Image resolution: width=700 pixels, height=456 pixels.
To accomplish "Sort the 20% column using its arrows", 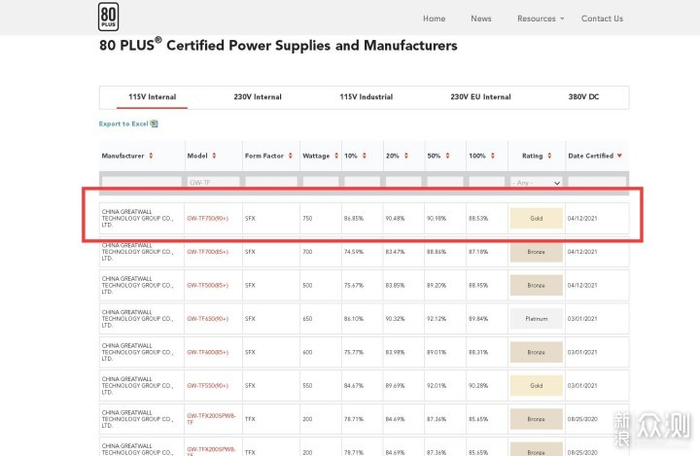I will click(x=406, y=155).
